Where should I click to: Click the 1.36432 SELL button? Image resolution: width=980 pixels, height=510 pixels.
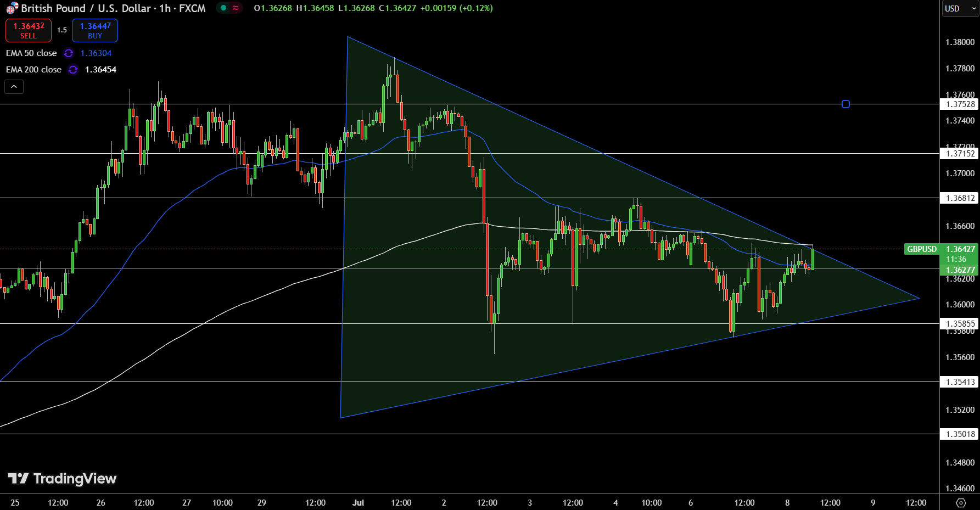click(x=29, y=30)
